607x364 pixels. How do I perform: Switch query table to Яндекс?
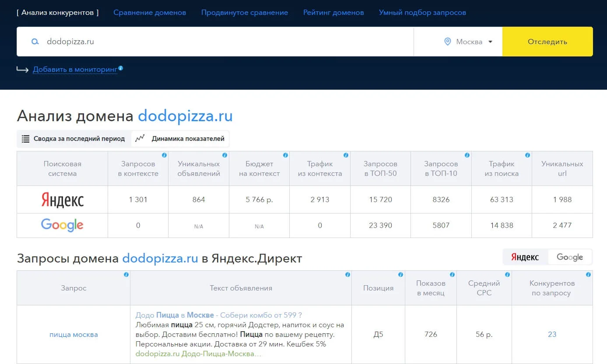(525, 257)
